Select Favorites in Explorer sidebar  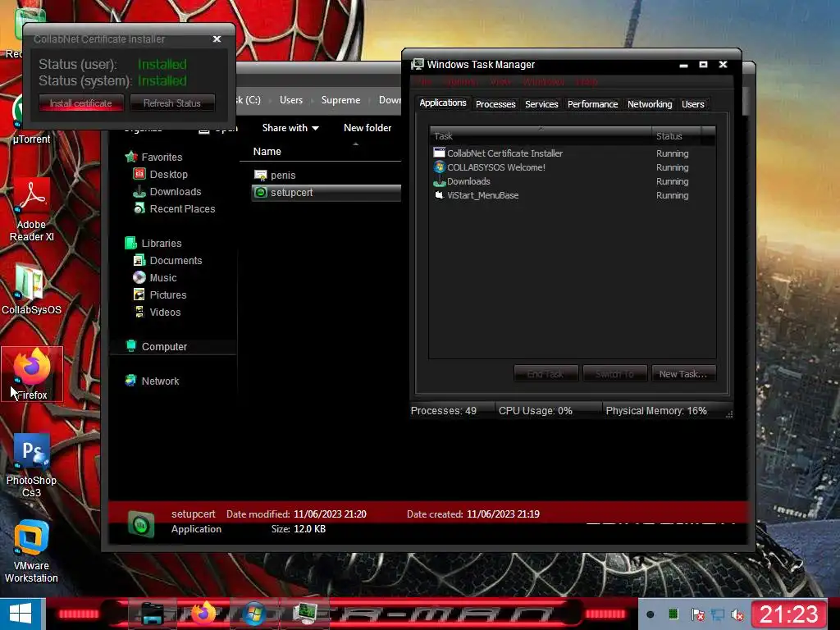153,157
